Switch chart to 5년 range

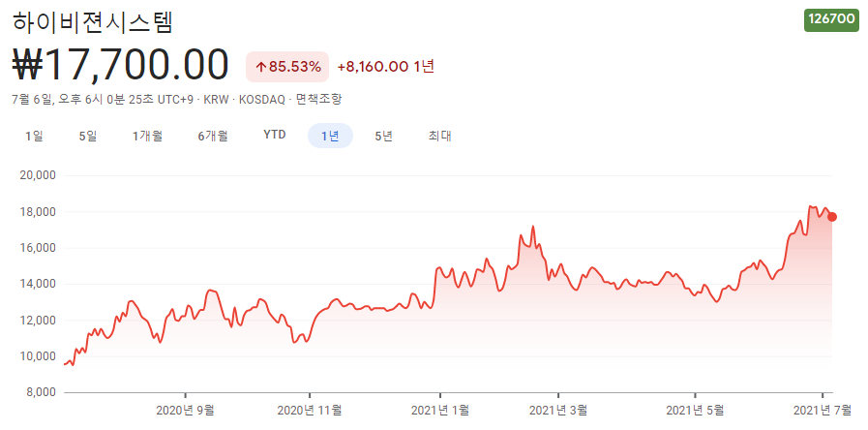[x=383, y=136]
